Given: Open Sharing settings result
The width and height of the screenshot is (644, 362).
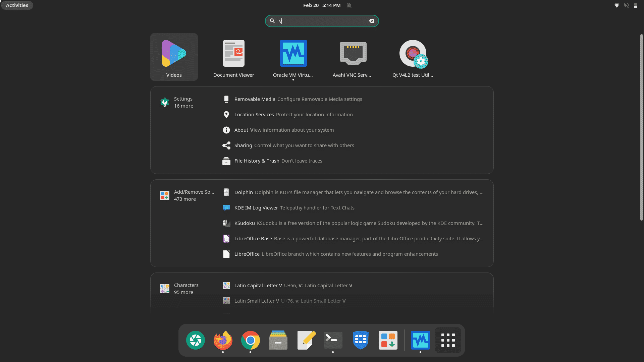Looking at the screenshot, I should point(353,145).
